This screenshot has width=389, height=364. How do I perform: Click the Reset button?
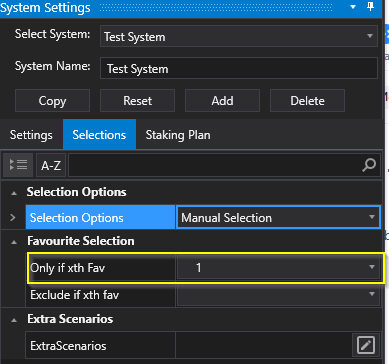[137, 100]
